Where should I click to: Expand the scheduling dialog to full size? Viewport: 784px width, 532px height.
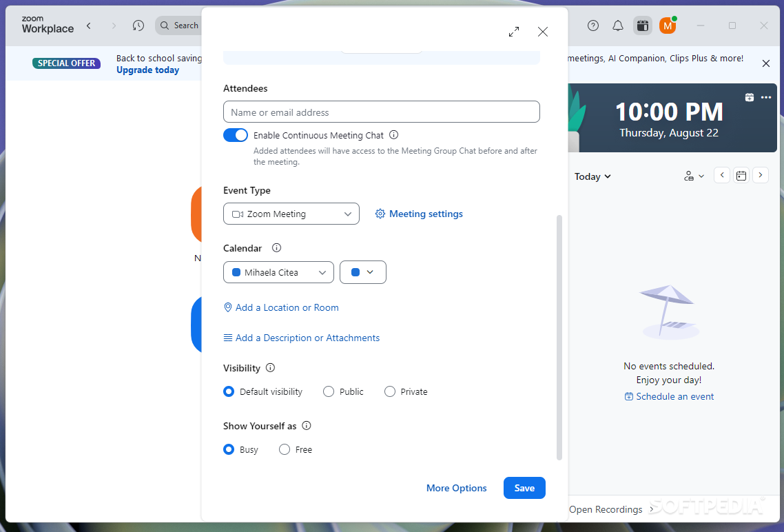click(x=513, y=32)
